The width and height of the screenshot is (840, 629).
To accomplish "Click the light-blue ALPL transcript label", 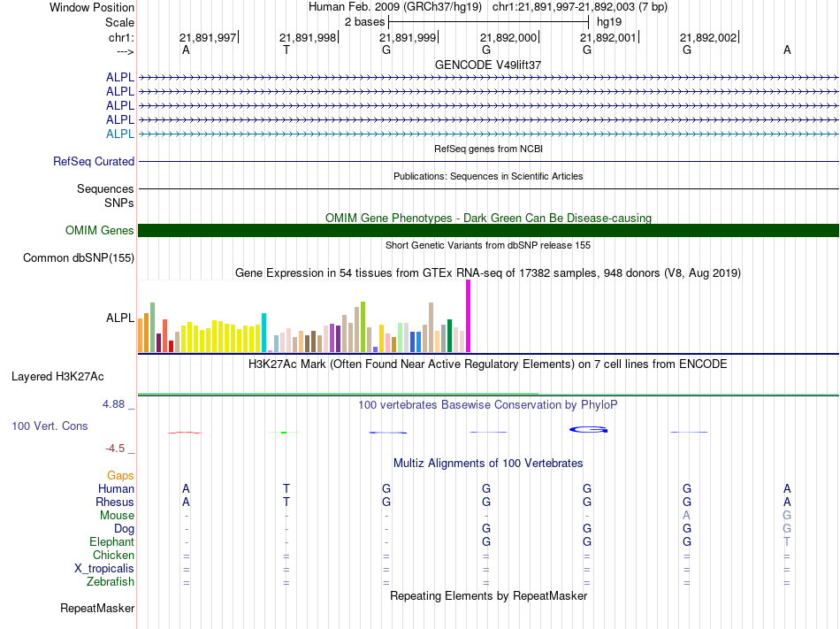I will 120,134.
